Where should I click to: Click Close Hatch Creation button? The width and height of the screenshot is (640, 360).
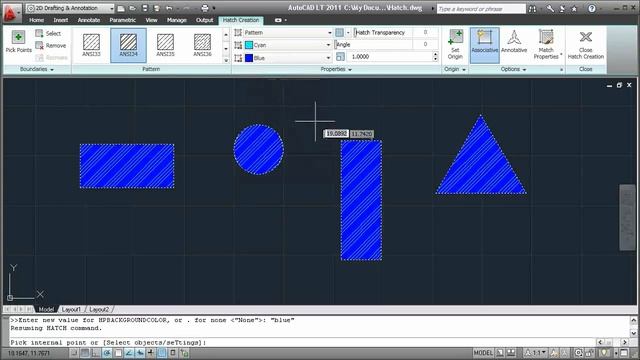tap(585, 44)
